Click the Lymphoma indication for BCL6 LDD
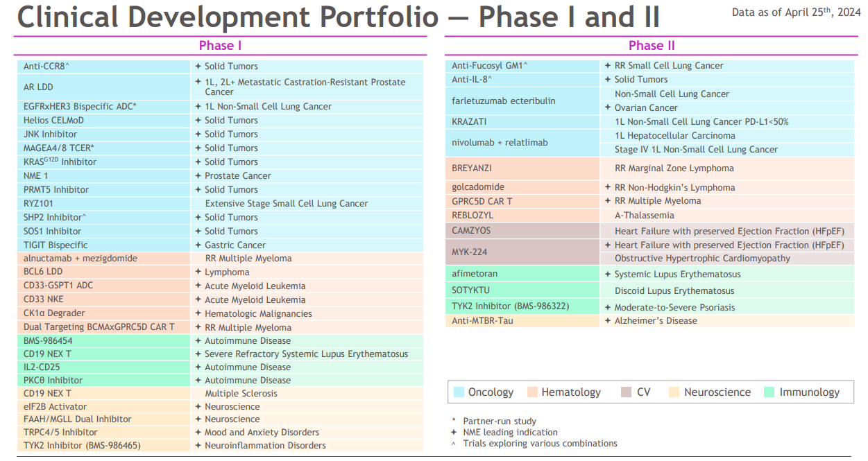This screenshot has width=868, height=461. (227, 272)
